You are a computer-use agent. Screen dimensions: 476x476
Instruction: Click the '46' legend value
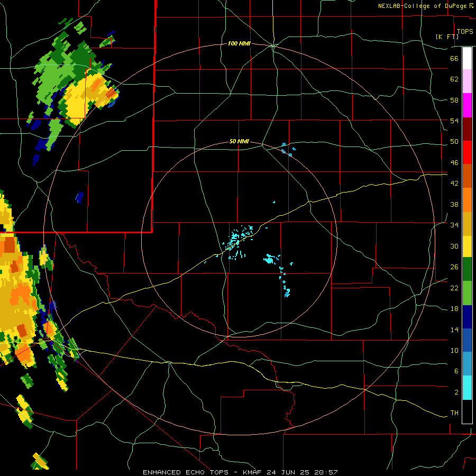454,163
